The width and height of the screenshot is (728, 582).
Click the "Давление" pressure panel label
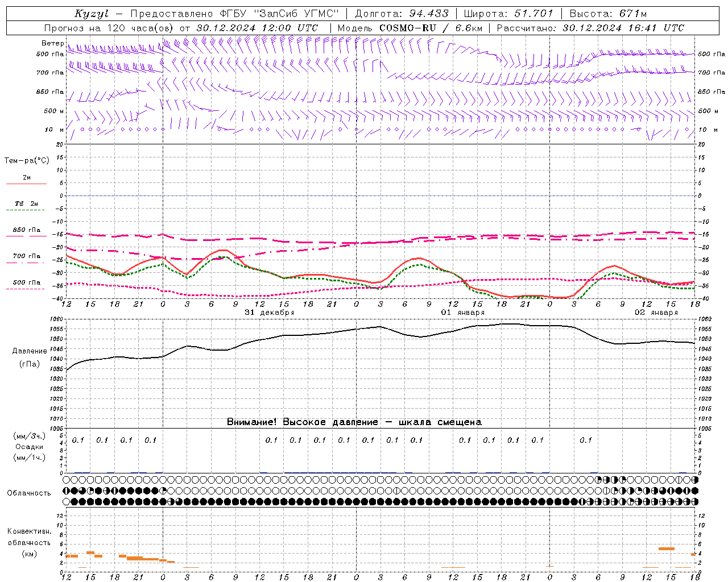pyautogui.click(x=30, y=351)
